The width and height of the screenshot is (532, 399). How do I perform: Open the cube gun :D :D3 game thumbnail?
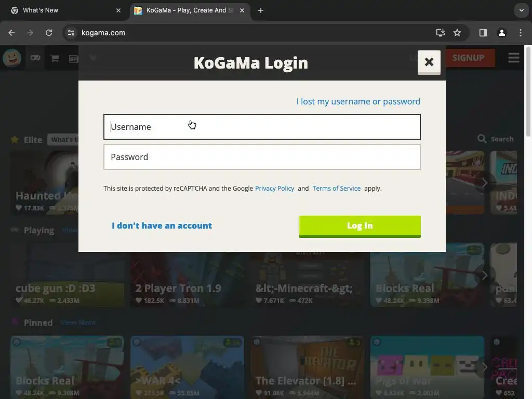point(68,275)
